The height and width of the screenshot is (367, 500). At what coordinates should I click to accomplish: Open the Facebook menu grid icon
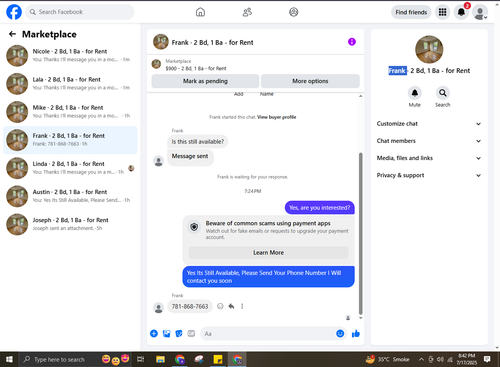pos(442,12)
